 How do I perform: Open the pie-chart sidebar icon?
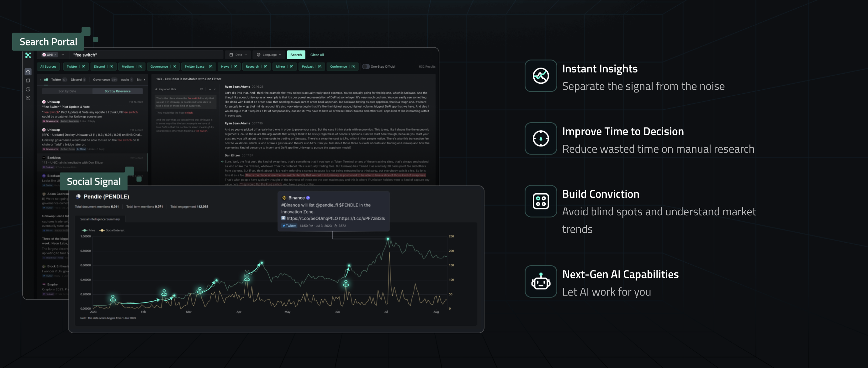coord(28,89)
